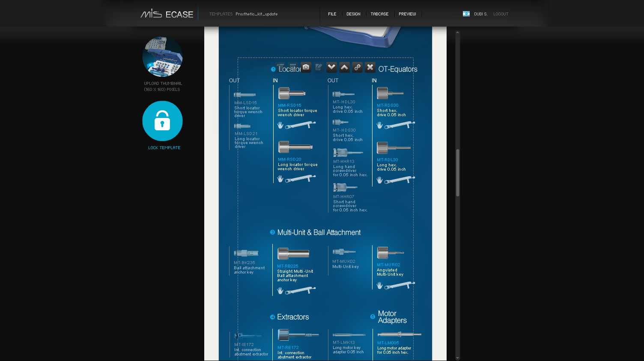Delete section using the X toolbar icon
Image resolution: width=644 pixels, height=361 pixels.
coord(370,67)
